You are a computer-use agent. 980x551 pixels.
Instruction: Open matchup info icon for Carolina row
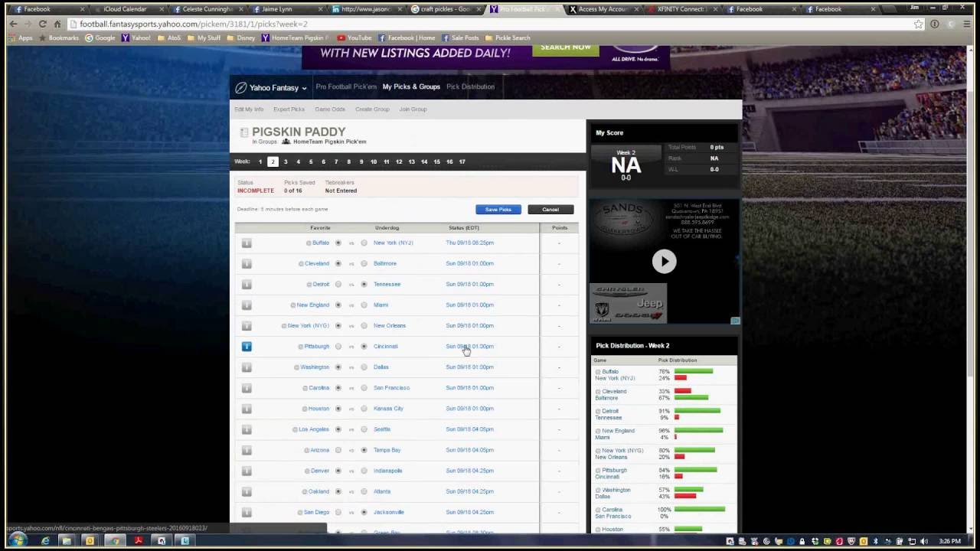pyautogui.click(x=247, y=387)
